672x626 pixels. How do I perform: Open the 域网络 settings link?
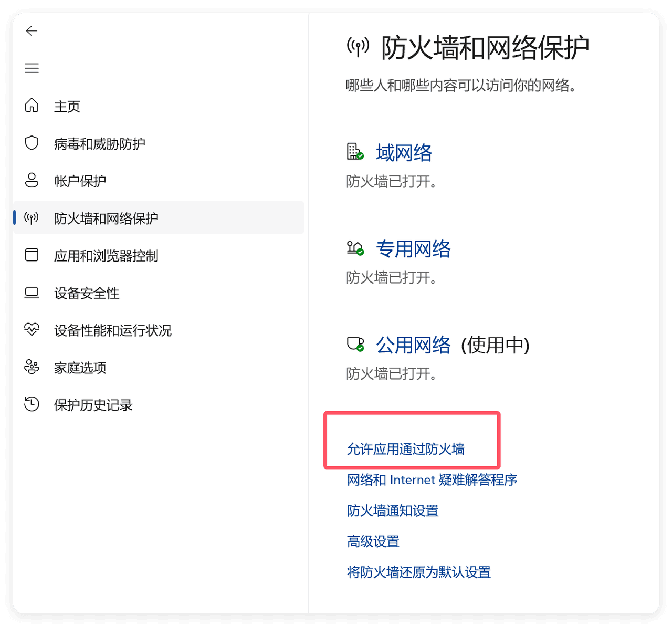point(403,153)
